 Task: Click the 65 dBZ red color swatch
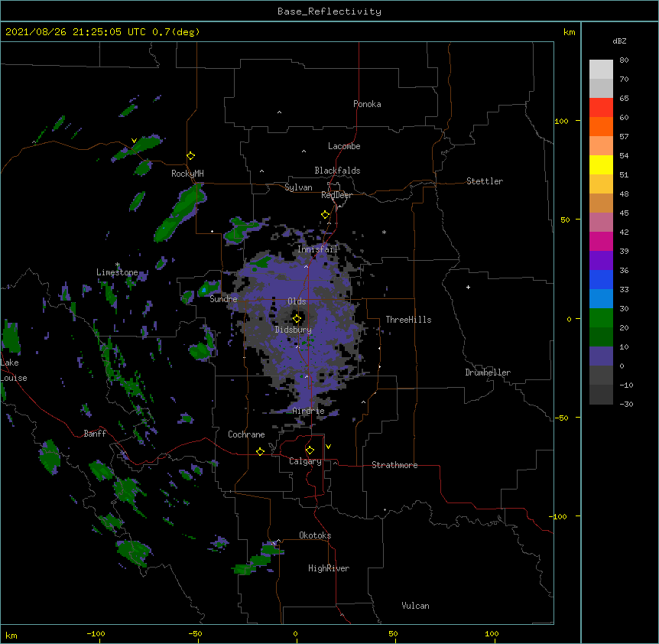[601, 107]
